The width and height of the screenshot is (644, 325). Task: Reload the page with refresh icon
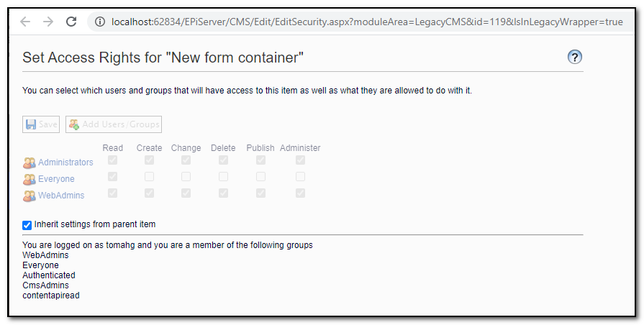pos(71,22)
